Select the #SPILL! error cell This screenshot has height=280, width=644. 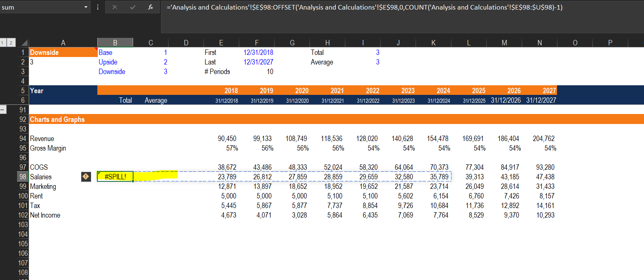pyautogui.click(x=115, y=177)
